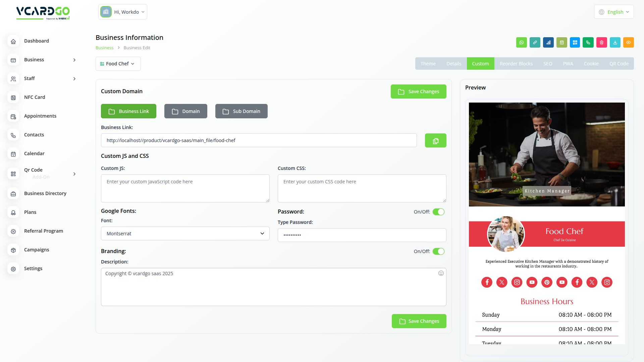644x362 pixels.
Task: Toggle the Branding On/Off switch
Action: click(438, 251)
